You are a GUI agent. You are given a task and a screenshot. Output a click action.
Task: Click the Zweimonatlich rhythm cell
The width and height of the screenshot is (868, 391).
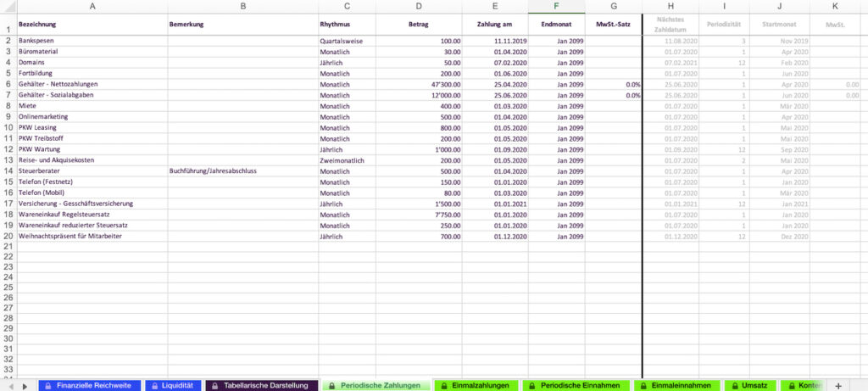[x=347, y=160]
